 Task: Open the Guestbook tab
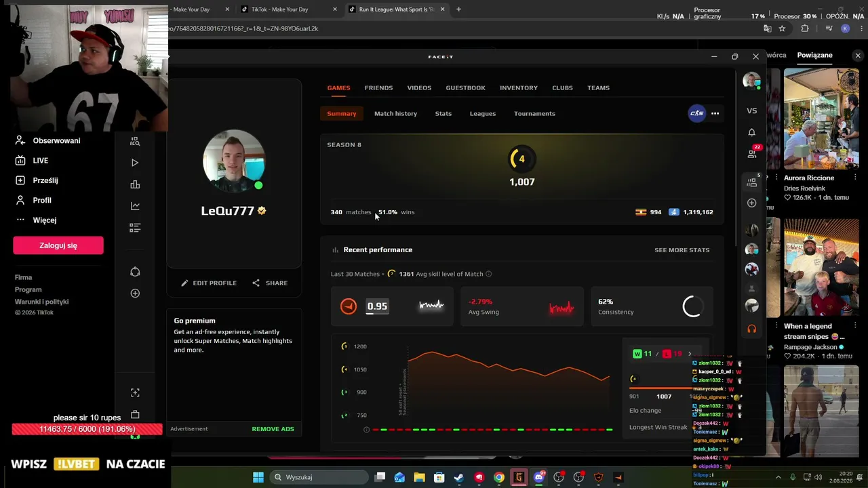tap(465, 87)
